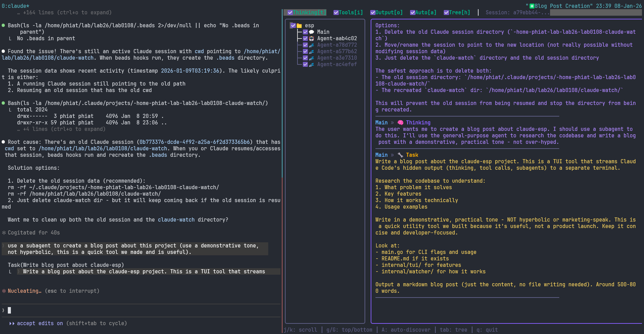Image resolution: width=644 pixels, height=334 pixels.
Task: Click the Solution options: heading
Action: [x=34, y=168]
